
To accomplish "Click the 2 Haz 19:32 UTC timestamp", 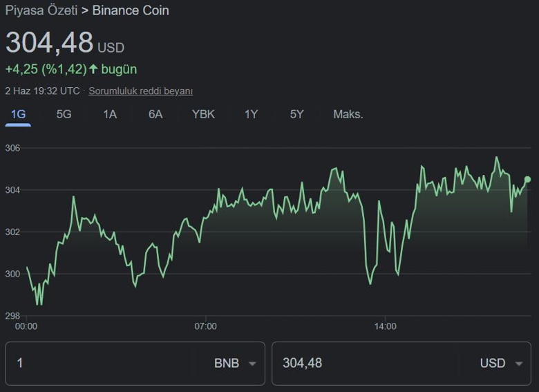I will (42, 91).
